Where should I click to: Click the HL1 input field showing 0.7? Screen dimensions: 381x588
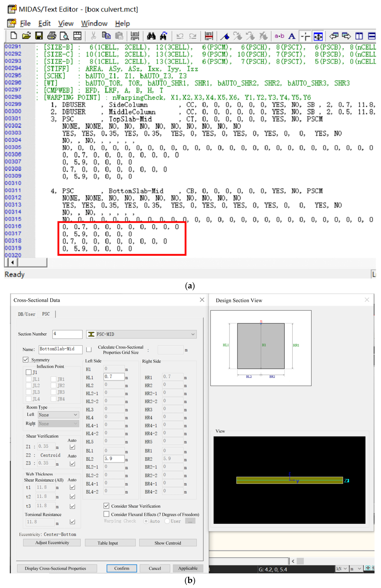click(x=114, y=376)
